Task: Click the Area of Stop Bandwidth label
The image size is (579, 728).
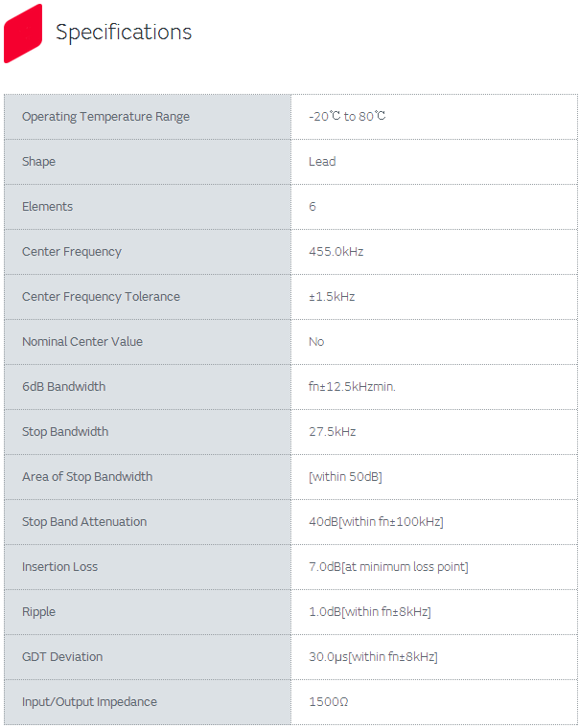Action: point(87,477)
